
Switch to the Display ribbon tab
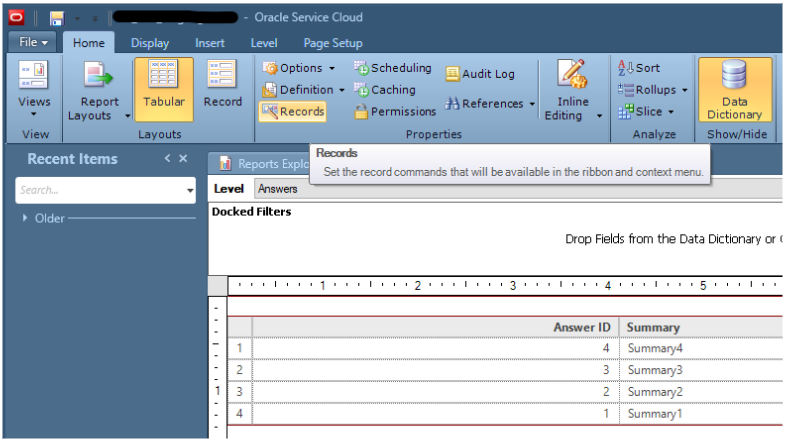tap(150, 43)
